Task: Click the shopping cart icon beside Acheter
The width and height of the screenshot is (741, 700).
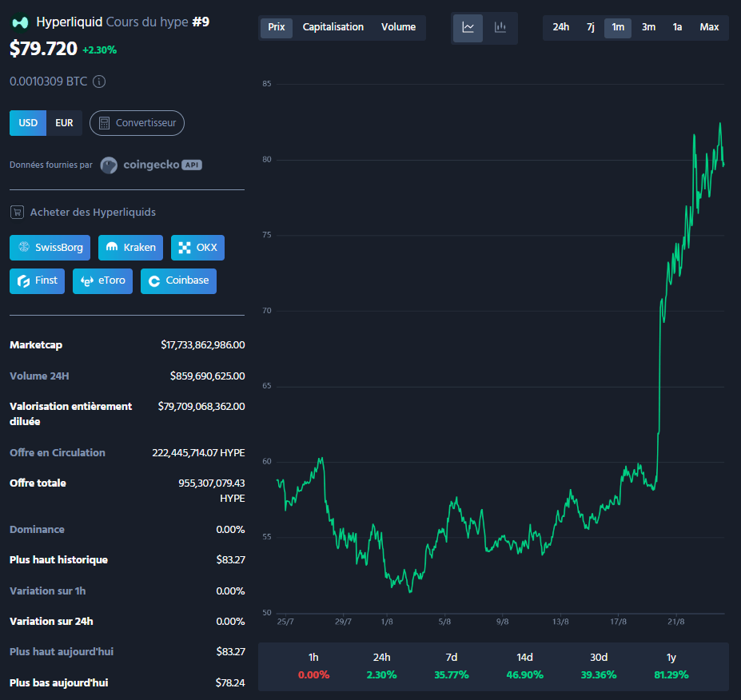Action: pyautogui.click(x=17, y=212)
